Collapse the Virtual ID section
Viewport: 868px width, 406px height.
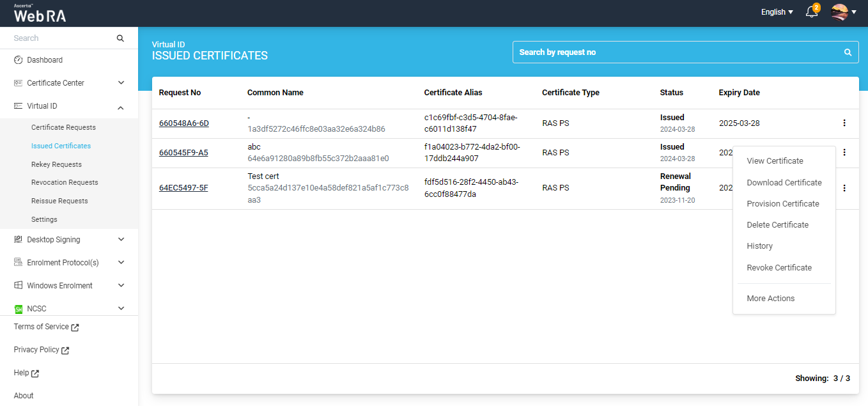121,107
